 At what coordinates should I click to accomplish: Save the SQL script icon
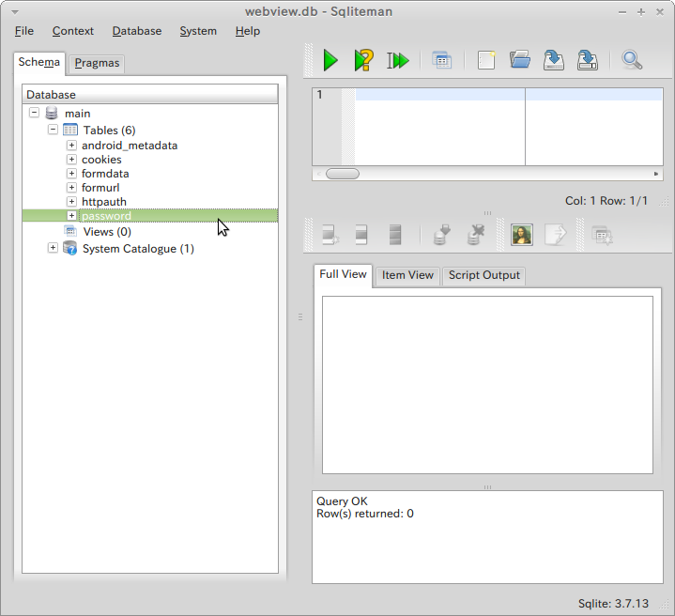coord(554,60)
